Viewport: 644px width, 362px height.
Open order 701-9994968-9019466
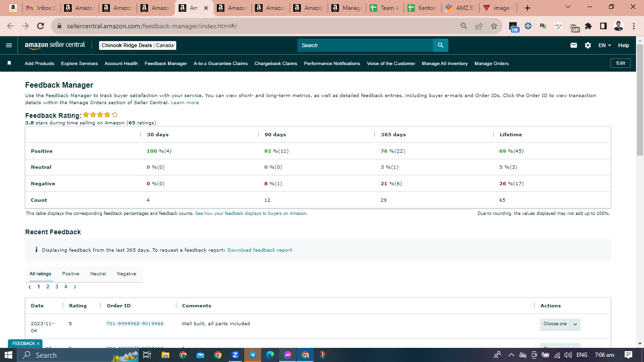[135, 324]
